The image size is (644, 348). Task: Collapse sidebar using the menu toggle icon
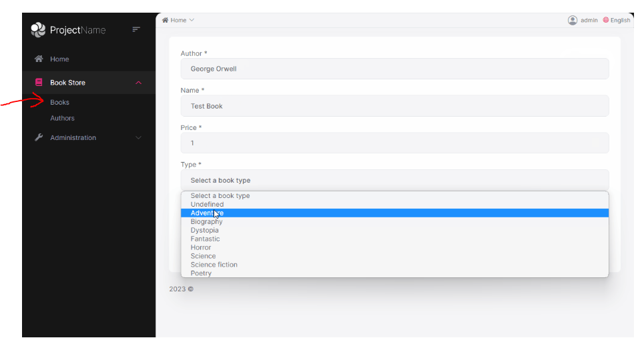[x=136, y=29]
